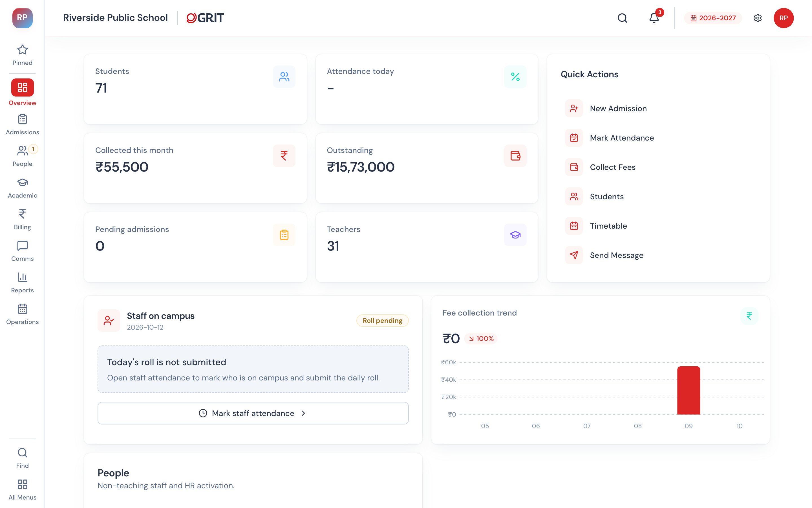Click the RP school logo in sidebar
The height and width of the screenshot is (508, 812).
23,18
